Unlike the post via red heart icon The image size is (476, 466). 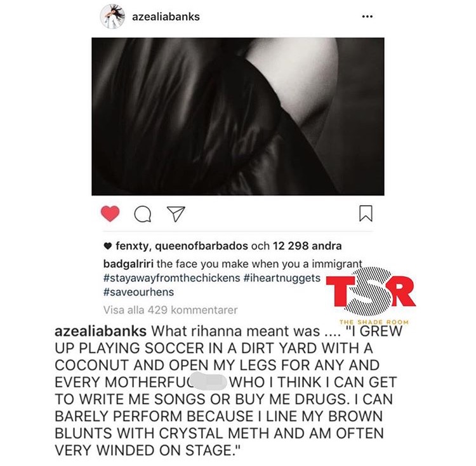point(110,213)
